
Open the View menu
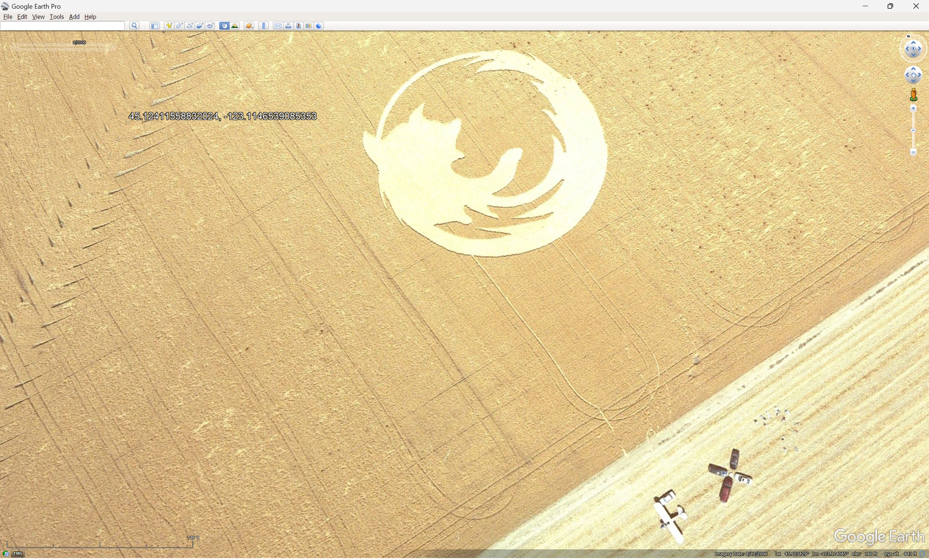38,17
